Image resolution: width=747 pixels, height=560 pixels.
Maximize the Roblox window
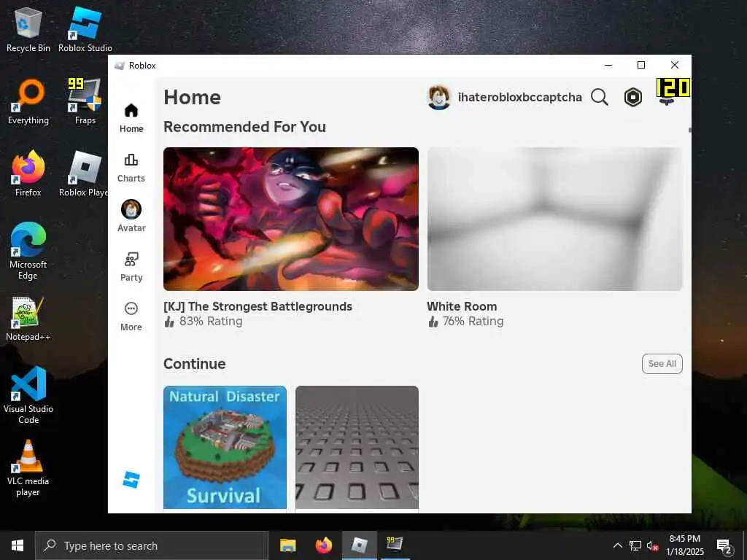click(641, 65)
